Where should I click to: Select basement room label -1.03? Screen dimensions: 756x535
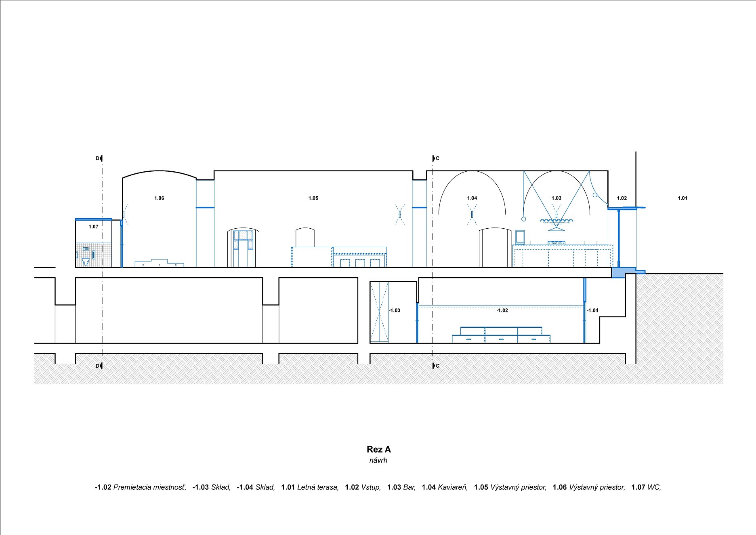[x=395, y=310]
